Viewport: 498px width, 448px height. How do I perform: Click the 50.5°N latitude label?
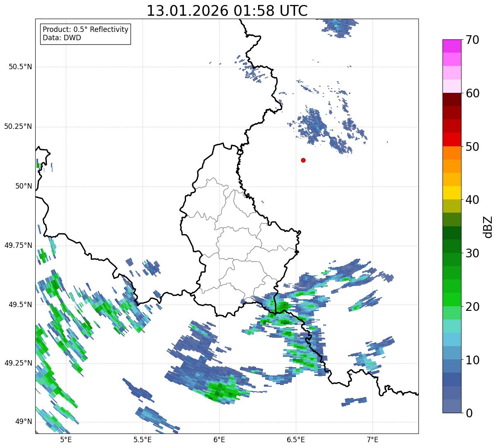[x=20, y=67]
